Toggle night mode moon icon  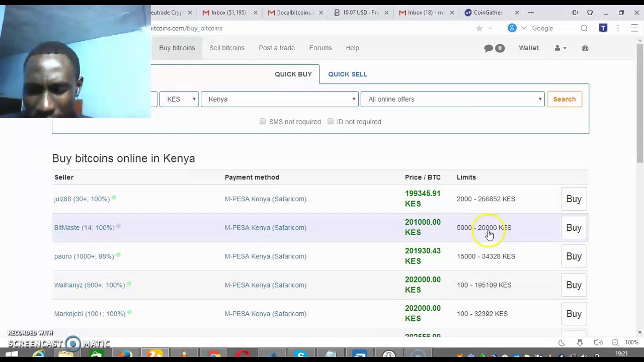561,342
